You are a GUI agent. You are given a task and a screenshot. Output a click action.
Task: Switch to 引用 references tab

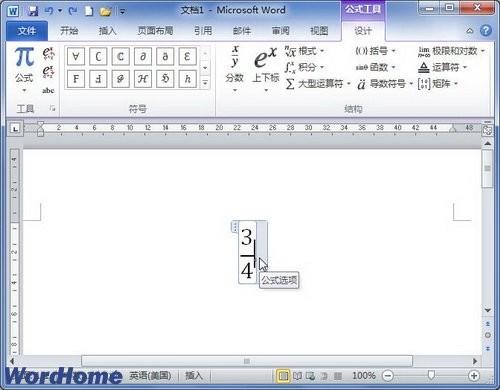[203, 31]
